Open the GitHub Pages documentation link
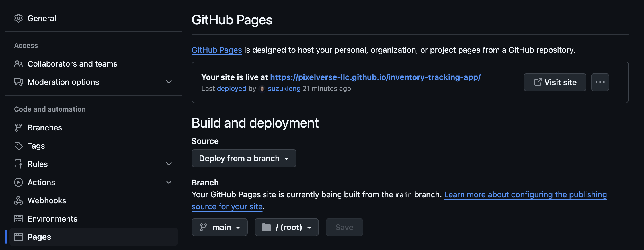This screenshot has height=250, width=644. pos(217,50)
